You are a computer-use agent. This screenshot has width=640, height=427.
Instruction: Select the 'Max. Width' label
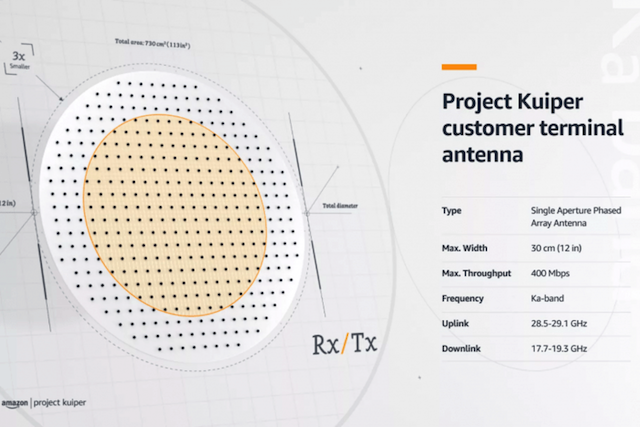[x=464, y=248]
